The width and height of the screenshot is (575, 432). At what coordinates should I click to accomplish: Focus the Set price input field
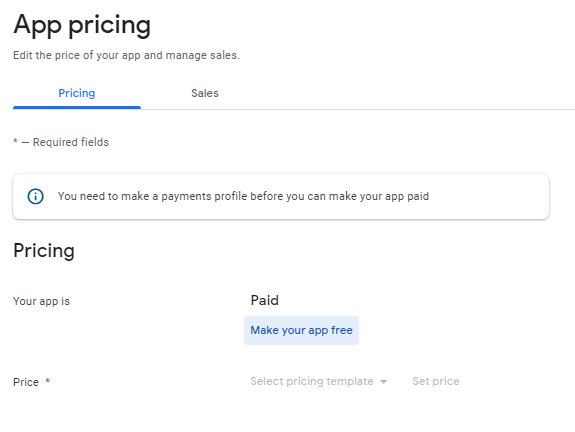click(x=436, y=381)
